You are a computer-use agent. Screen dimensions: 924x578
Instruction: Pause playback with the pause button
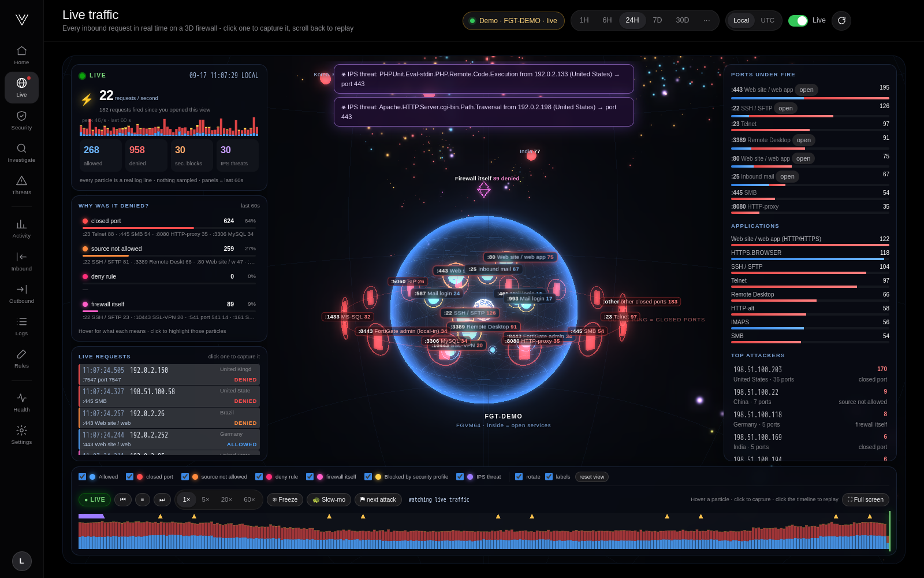(143, 499)
